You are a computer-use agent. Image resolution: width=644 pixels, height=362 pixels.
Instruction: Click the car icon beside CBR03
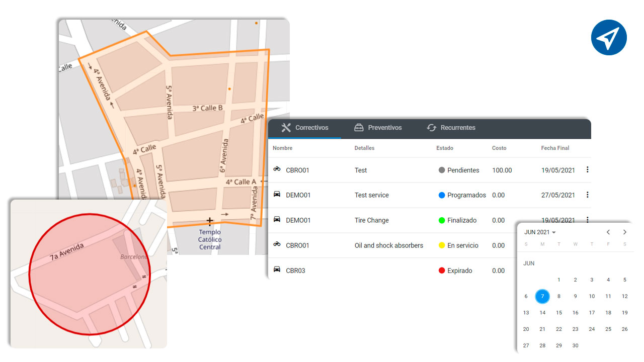tap(277, 270)
